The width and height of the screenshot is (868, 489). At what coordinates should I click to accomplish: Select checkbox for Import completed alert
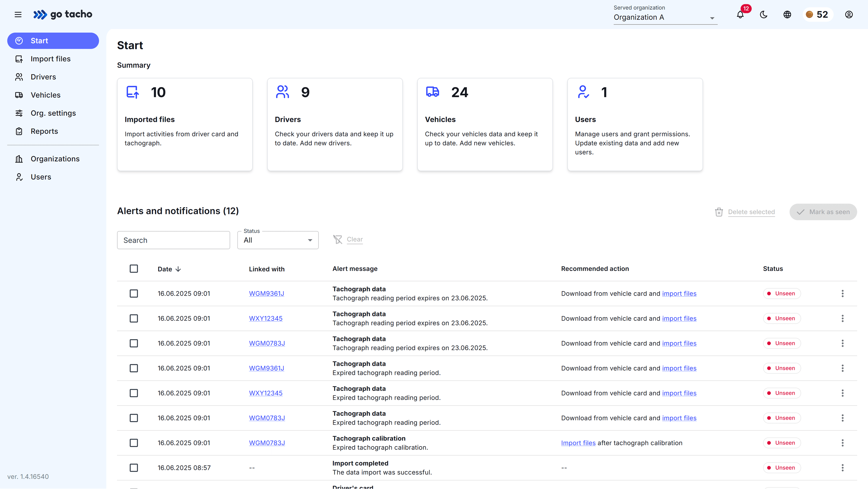coord(134,468)
